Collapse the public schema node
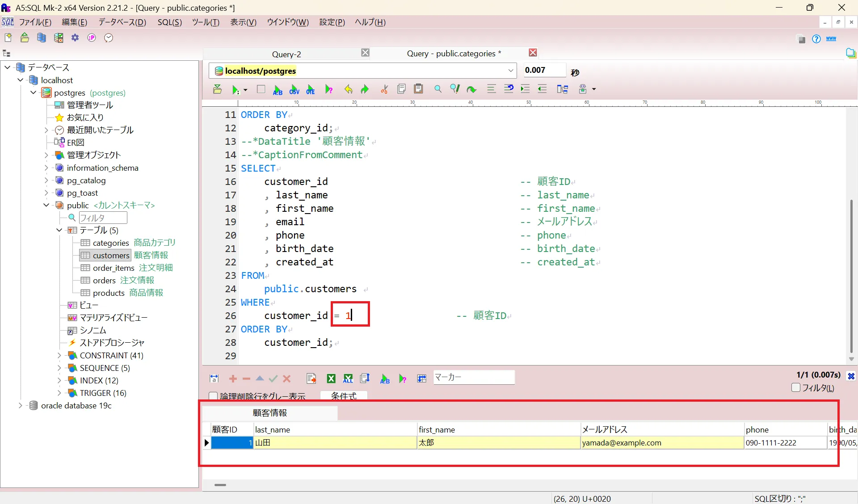 tap(46, 205)
